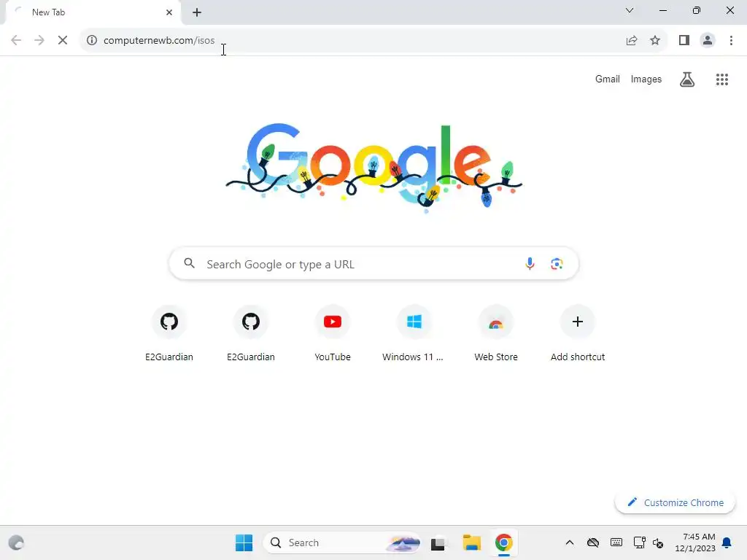The image size is (747, 560).
Task: Open Chrome profile avatar
Action: (x=708, y=41)
